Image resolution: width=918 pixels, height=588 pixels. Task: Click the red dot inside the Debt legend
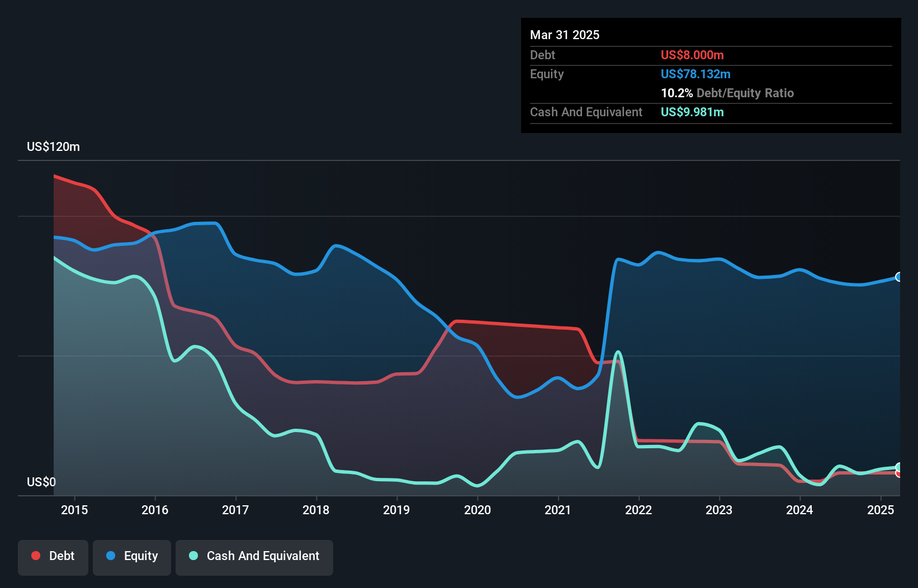tap(35, 556)
